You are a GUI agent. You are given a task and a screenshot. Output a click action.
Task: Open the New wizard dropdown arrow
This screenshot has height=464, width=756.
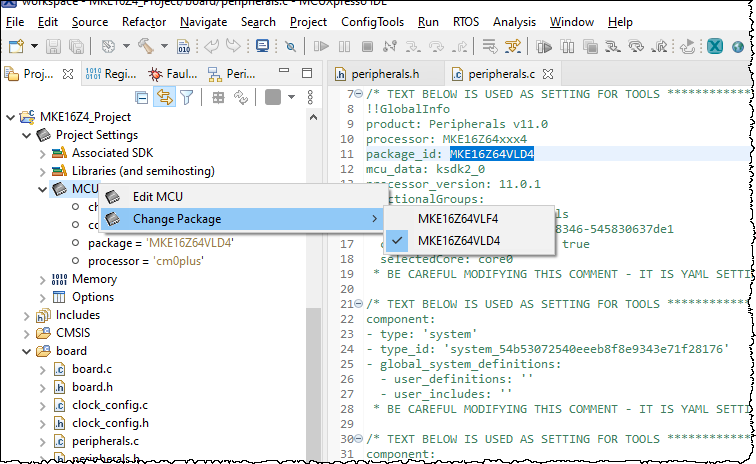[x=34, y=47]
